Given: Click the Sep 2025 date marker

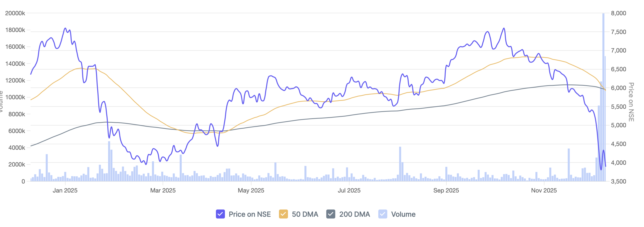Looking at the screenshot, I should pos(446,190).
